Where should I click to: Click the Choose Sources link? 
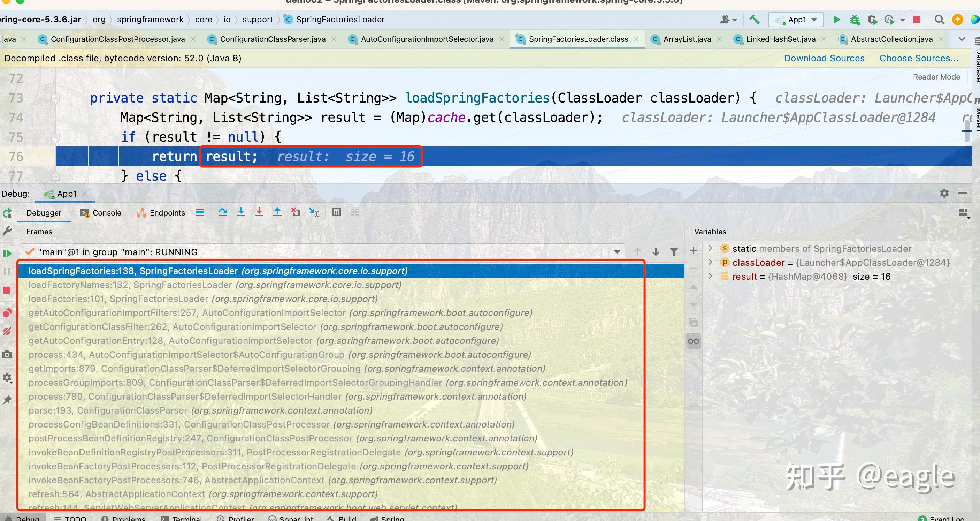pos(918,58)
